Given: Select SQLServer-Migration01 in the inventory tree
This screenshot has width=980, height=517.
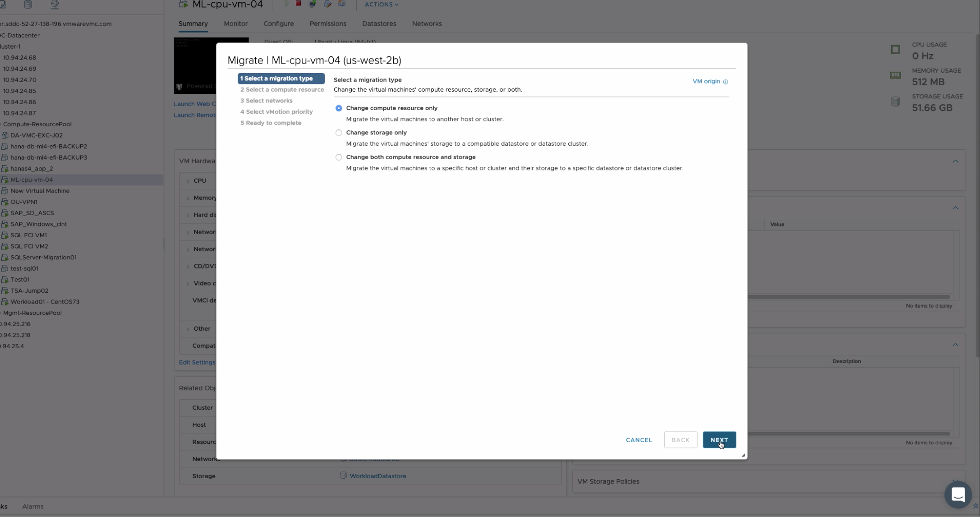Looking at the screenshot, I should click(43, 257).
